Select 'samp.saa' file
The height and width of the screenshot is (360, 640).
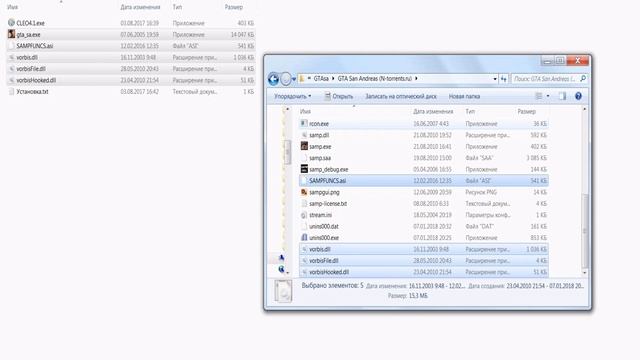(424, 158)
